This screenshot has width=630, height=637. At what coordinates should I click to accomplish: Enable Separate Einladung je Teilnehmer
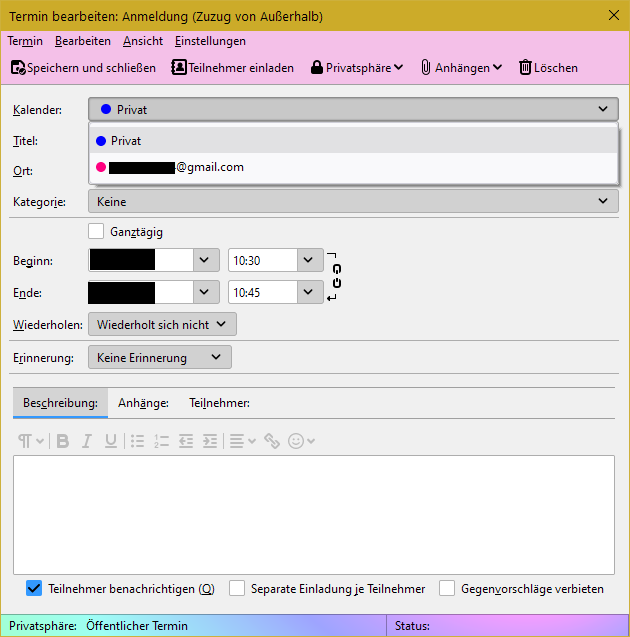237,588
